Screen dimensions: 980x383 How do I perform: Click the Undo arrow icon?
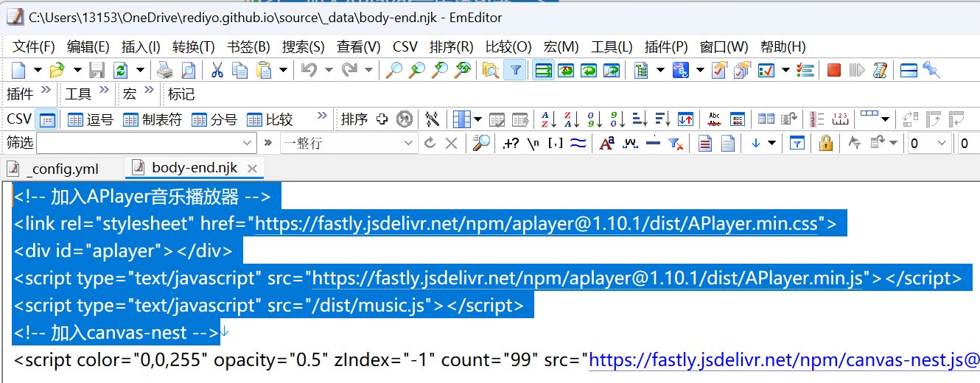point(309,70)
